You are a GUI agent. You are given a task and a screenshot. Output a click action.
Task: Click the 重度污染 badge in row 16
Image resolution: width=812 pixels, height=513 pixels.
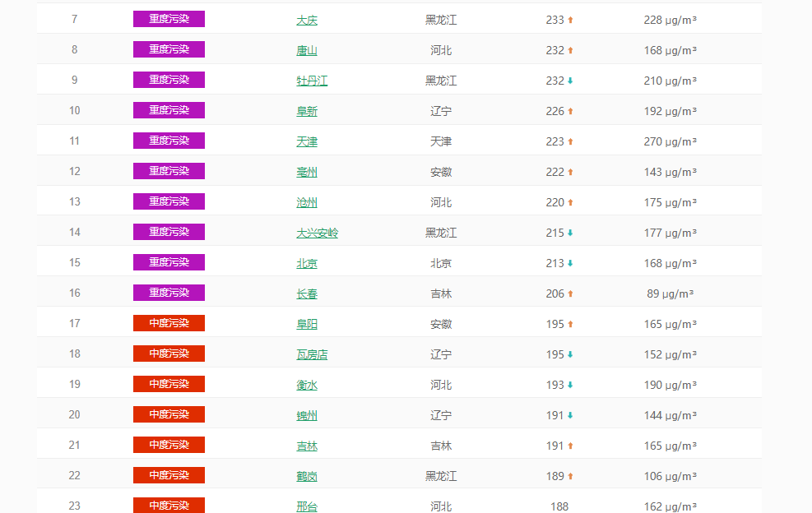pyautogui.click(x=169, y=293)
